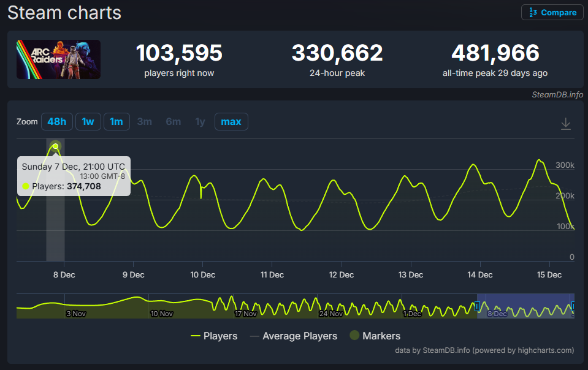Screen dimensions: 588x370
Task: Click the 8 Dec axis label
Action: (x=64, y=275)
